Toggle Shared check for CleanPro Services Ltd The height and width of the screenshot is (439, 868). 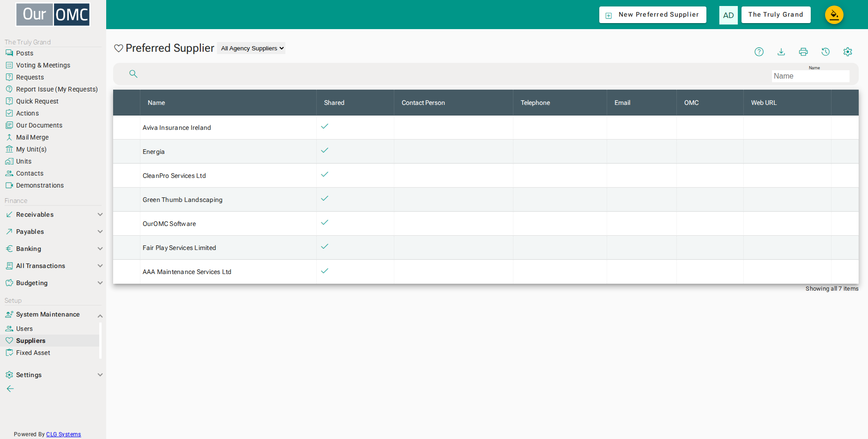pos(325,174)
